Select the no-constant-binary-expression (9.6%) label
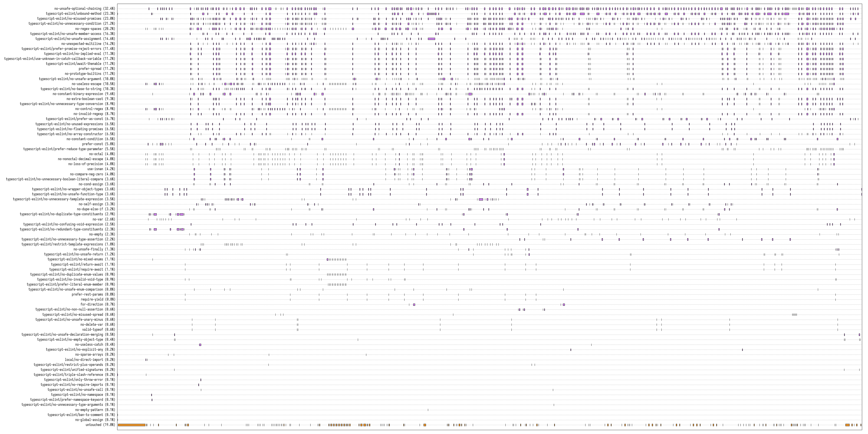 (x=84, y=94)
